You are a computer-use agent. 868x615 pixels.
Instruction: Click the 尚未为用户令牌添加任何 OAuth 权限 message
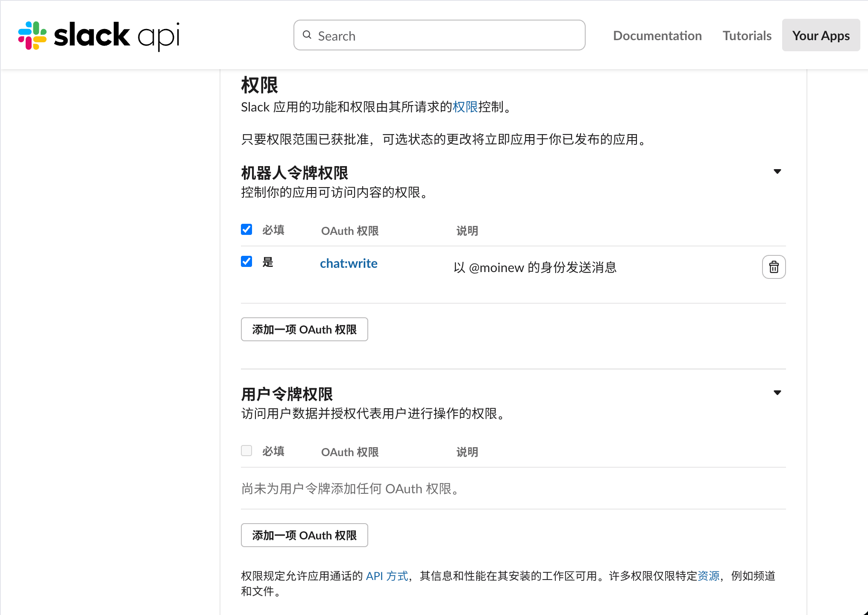point(350,489)
